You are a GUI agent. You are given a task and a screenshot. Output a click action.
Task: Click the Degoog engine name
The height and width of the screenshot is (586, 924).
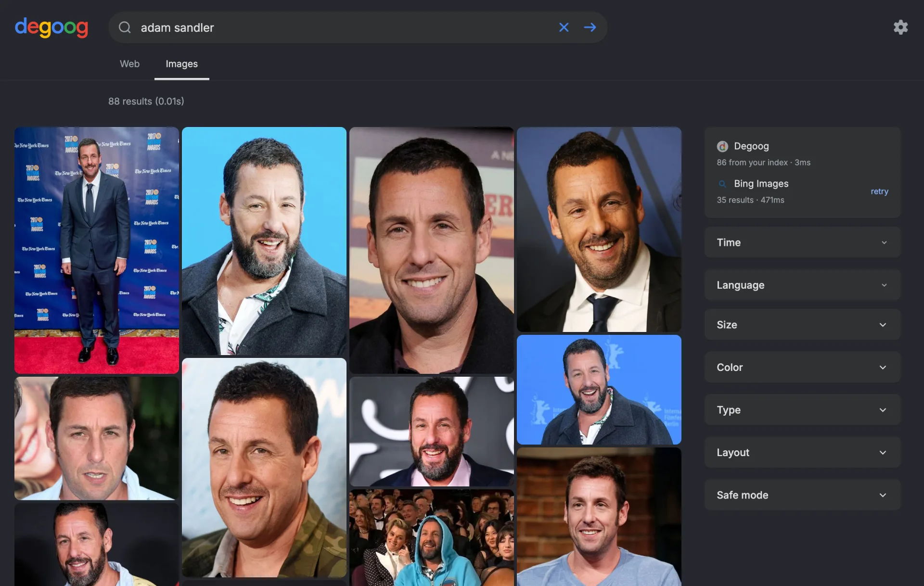tap(751, 146)
